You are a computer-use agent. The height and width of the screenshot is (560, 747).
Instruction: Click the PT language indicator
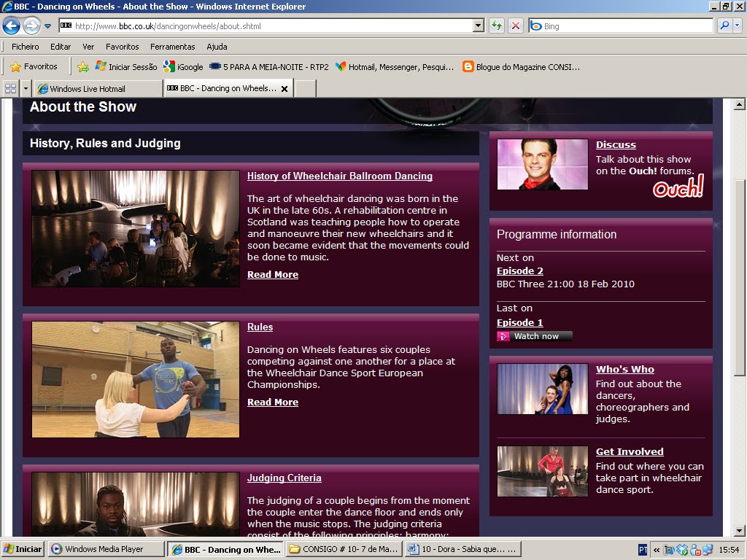[643, 550]
